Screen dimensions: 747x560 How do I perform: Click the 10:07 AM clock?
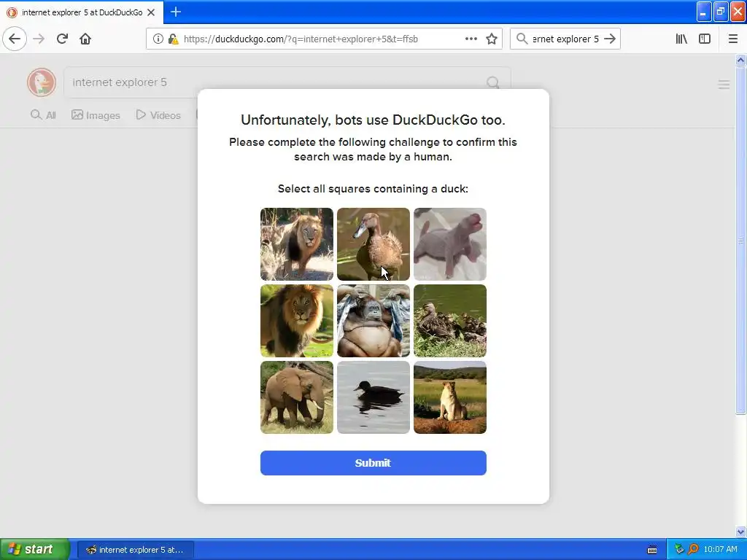point(720,550)
